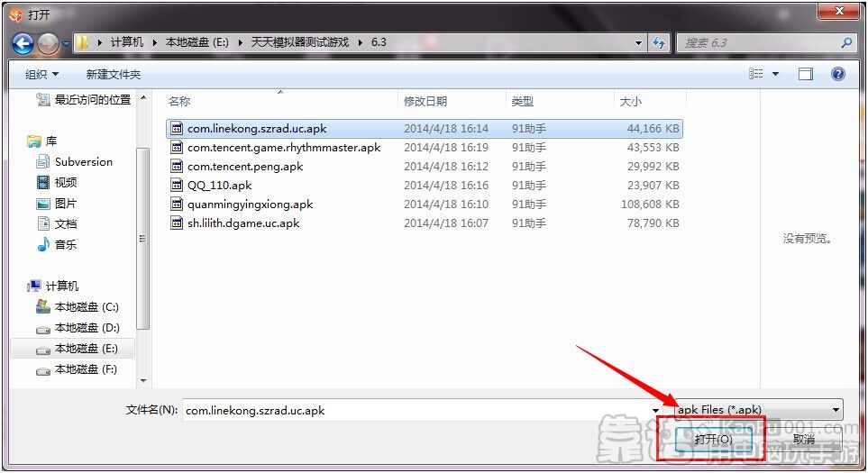
Task: Select 6.3 folder in address breadcrumb
Action: tap(379, 42)
